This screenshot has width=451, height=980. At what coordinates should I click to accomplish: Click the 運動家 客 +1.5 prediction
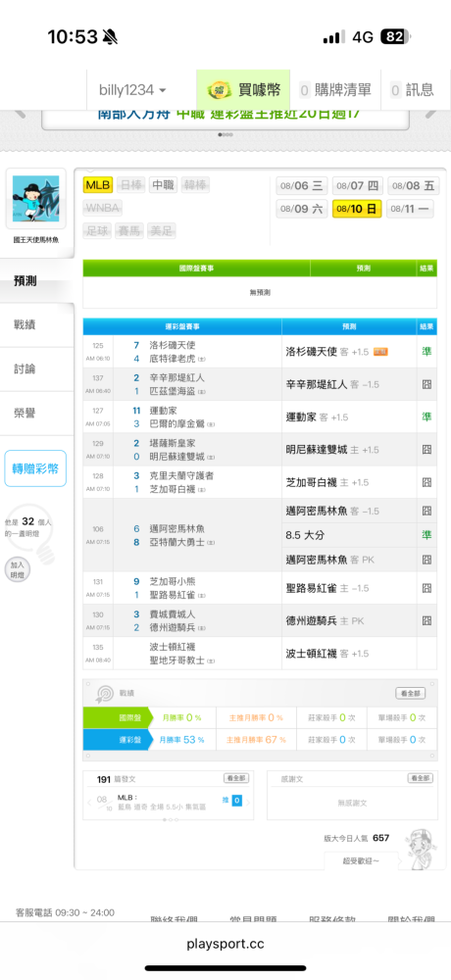click(317, 416)
